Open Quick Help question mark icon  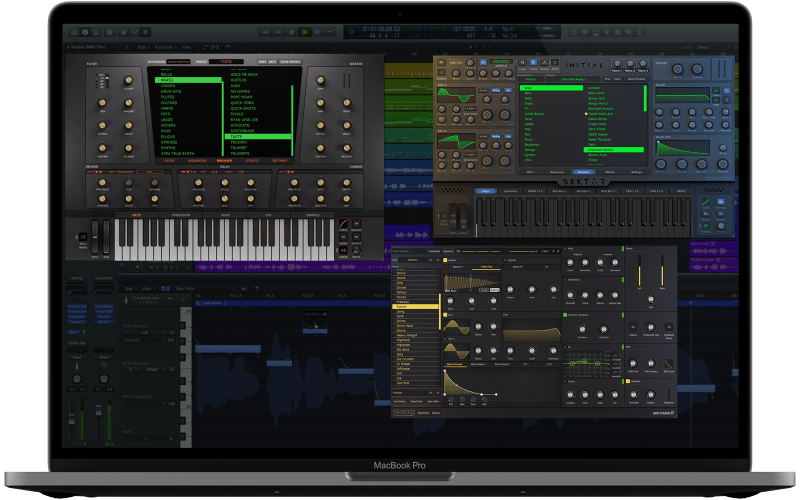point(109,32)
